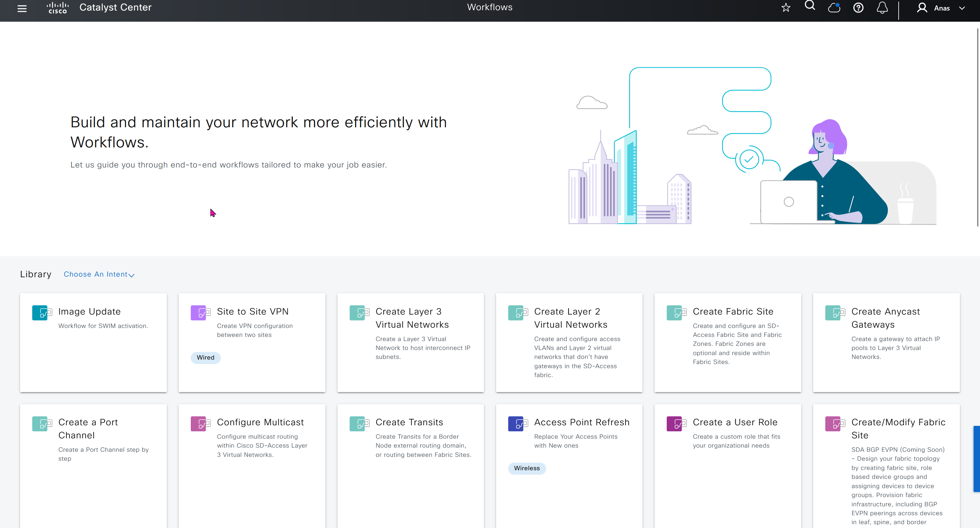Select the Wireless tag on Access Point card
980x528 pixels.
pos(526,468)
